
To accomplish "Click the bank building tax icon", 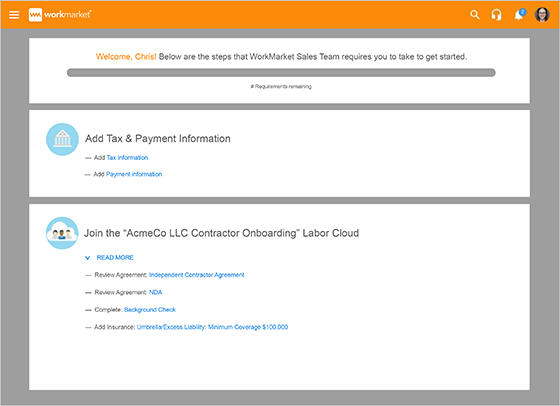I will 62,139.
